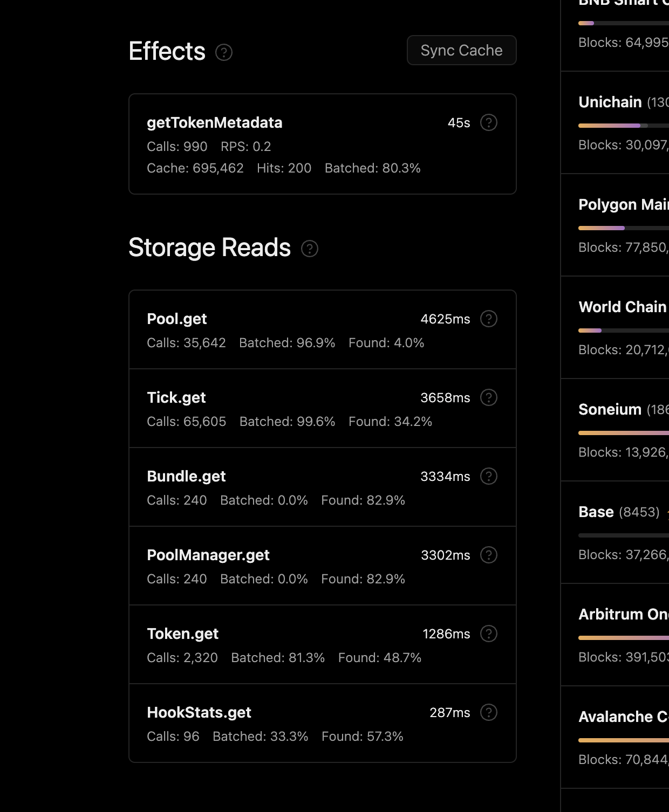Screen dimensions: 669x812
Task: Click the help icon beside Storage Reads heading
Action: click(x=310, y=249)
